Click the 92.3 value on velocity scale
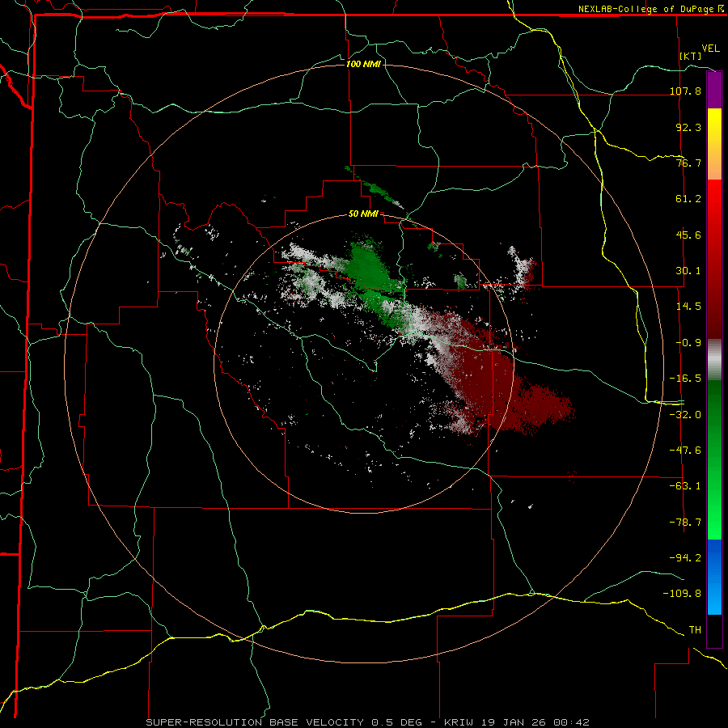This screenshot has width=728, height=728. (x=688, y=127)
